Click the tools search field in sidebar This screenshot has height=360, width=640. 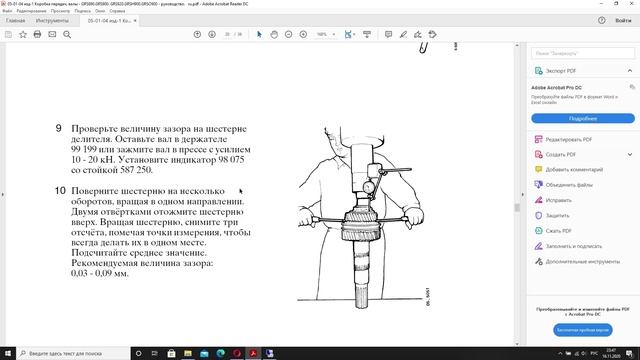583,53
